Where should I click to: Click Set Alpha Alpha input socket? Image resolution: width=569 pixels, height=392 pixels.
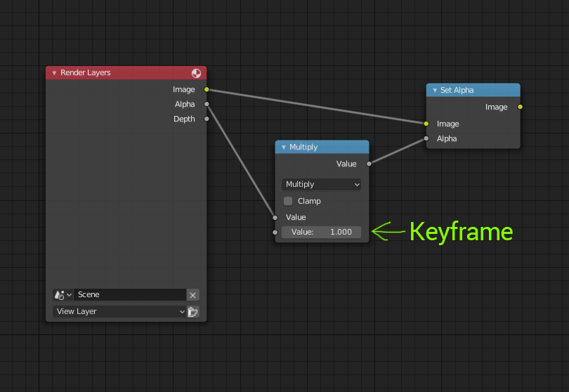(x=426, y=138)
